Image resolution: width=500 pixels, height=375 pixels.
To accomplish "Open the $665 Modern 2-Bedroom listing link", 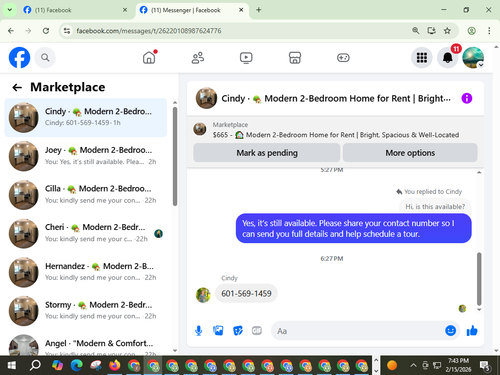I will (x=336, y=135).
